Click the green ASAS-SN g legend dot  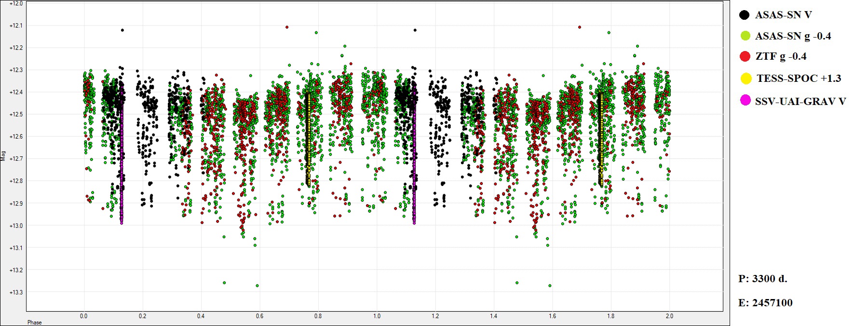745,36
